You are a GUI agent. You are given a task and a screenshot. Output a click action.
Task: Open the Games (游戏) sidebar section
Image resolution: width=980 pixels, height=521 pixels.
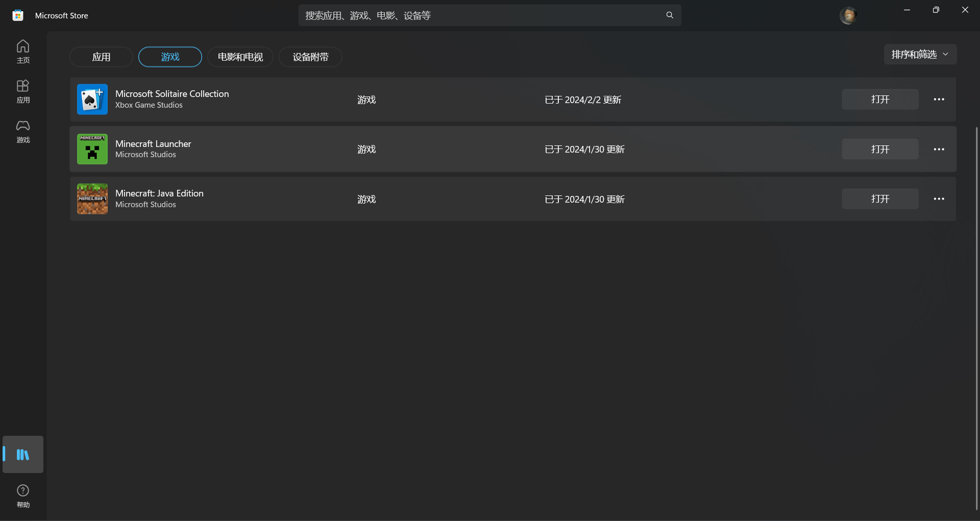coord(23,131)
